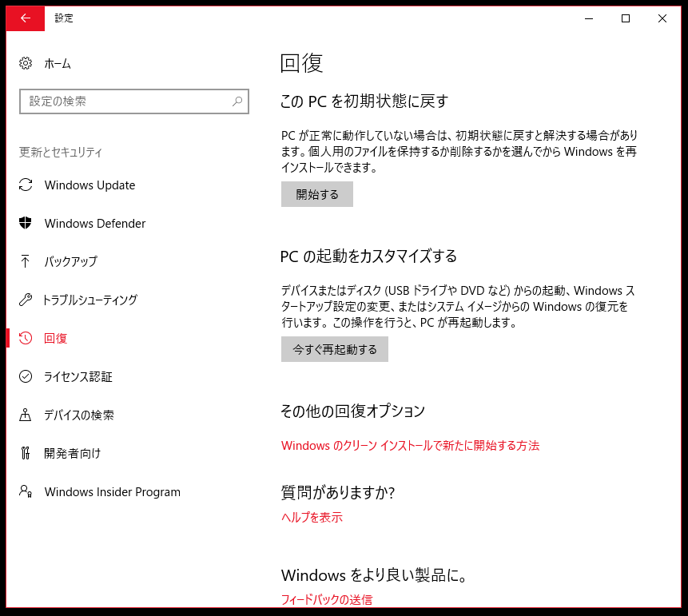
Task: Open the Windows clean install link
Action: tap(410, 446)
